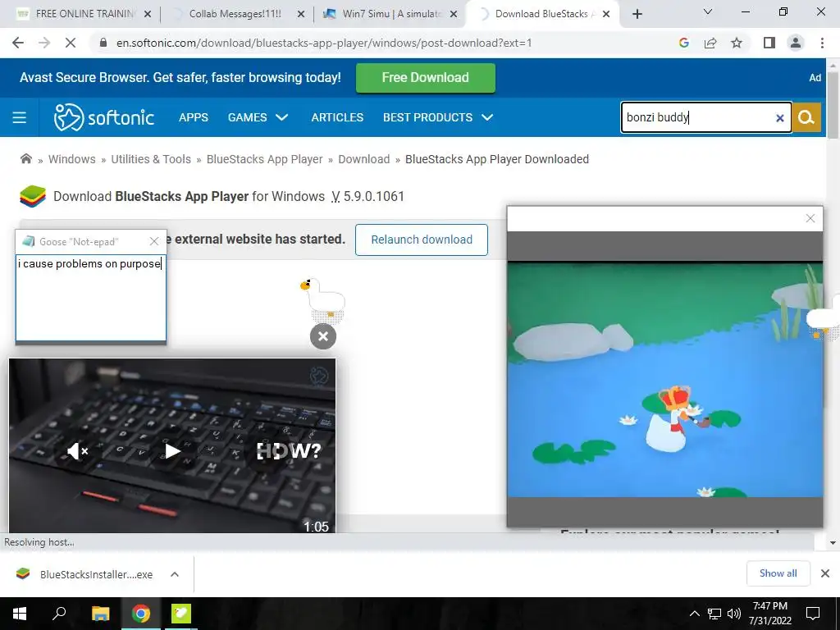Viewport: 840px width, 630px height.
Task: Click the address bar URL
Action: [x=324, y=43]
